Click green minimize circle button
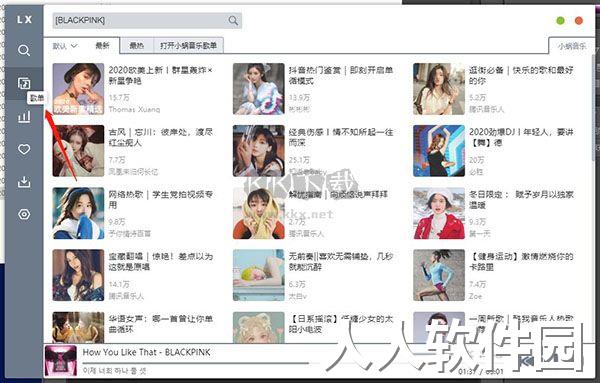 [560, 21]
